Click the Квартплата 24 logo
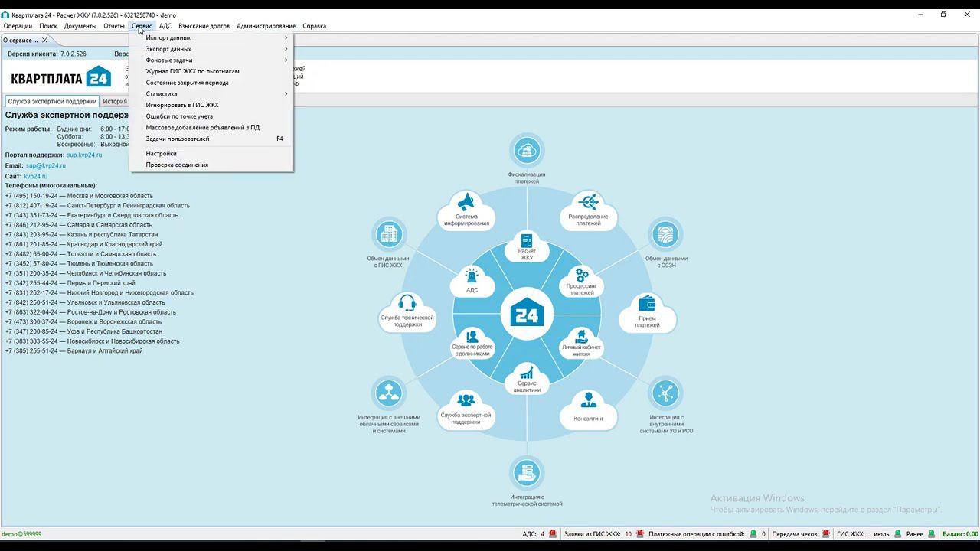The image size is (980, 551). tap(61, 77)
